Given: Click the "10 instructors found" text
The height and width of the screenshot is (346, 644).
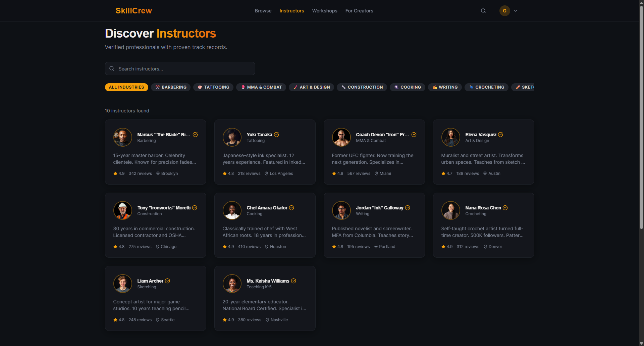Looking at the screenshot, I should tap(127, 111).
